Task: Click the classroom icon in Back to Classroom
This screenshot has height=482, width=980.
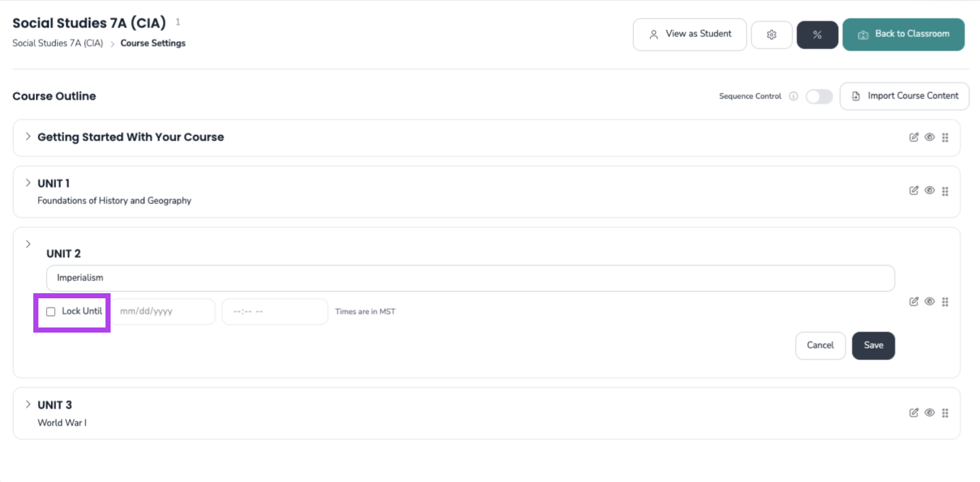Action: point(863,35)
